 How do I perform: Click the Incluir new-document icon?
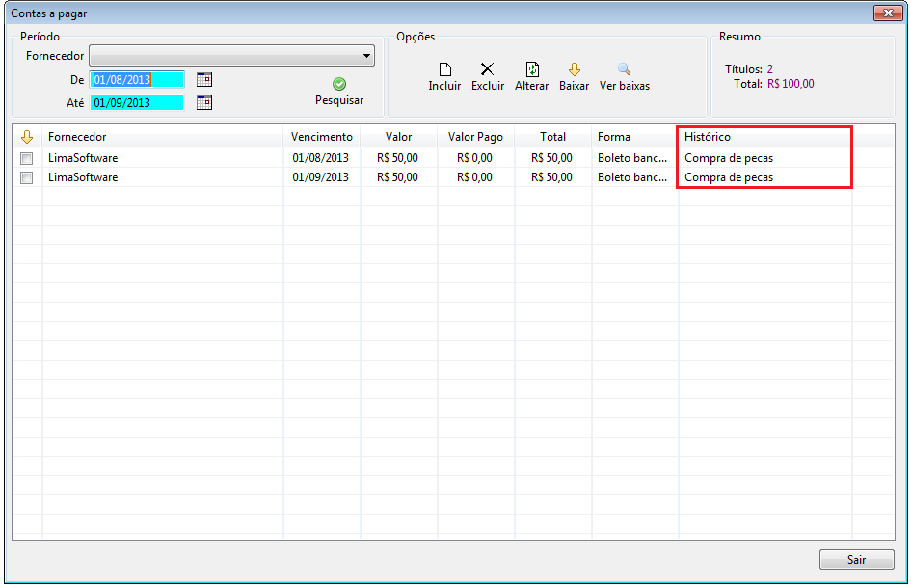click(445, 69)
